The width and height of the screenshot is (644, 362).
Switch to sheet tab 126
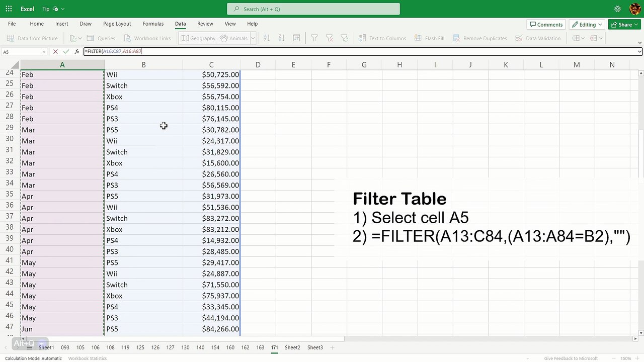click(x=155, y=347)
